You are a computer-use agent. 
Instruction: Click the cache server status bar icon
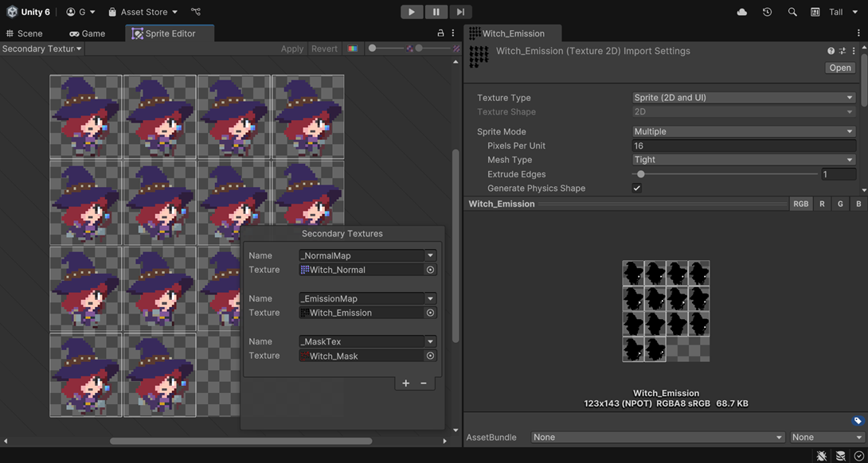point(841,455)
